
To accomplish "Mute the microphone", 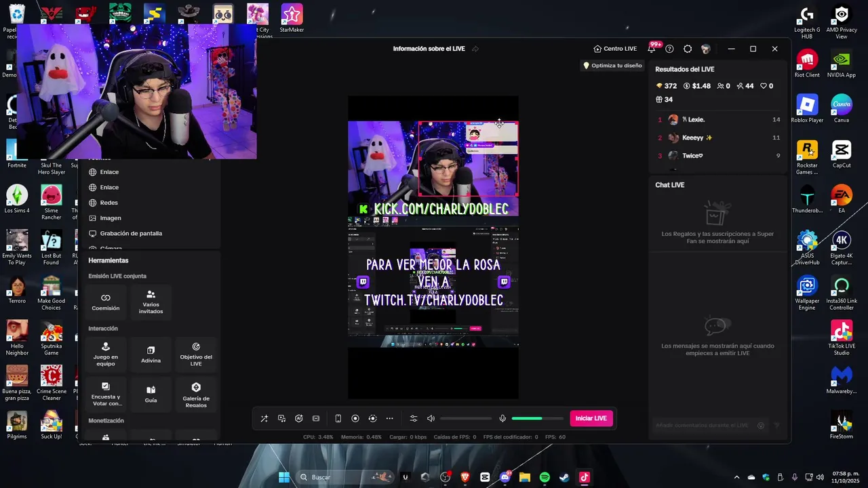I will (x=502, y=418).
